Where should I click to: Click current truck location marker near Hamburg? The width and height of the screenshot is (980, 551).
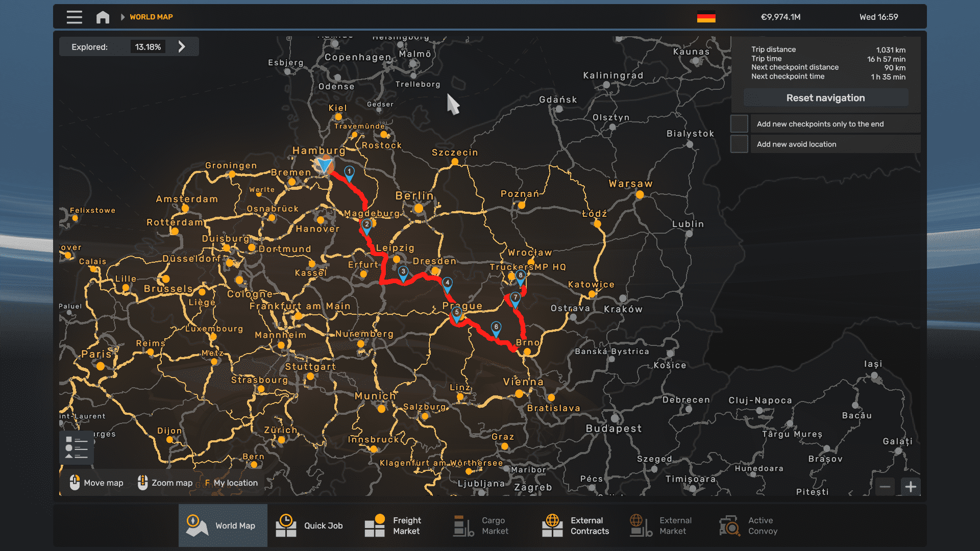324,165
